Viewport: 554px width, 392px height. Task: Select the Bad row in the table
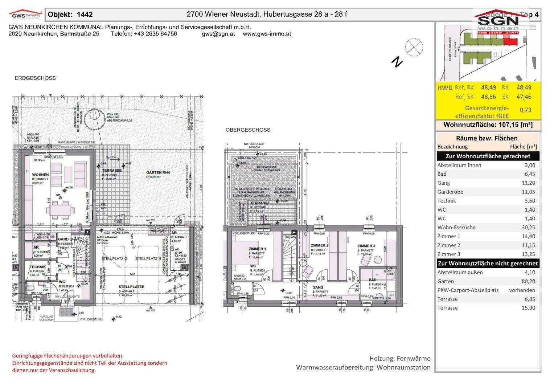tap(488, 174)
